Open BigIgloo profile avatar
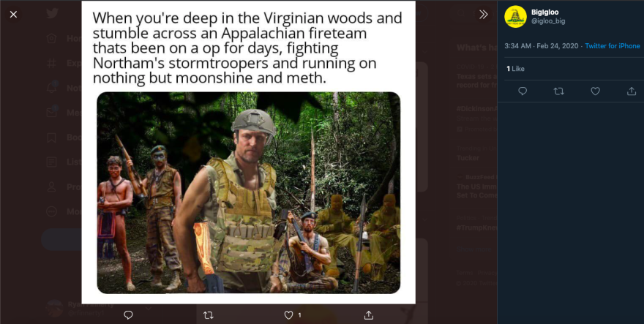 [515, 17]
